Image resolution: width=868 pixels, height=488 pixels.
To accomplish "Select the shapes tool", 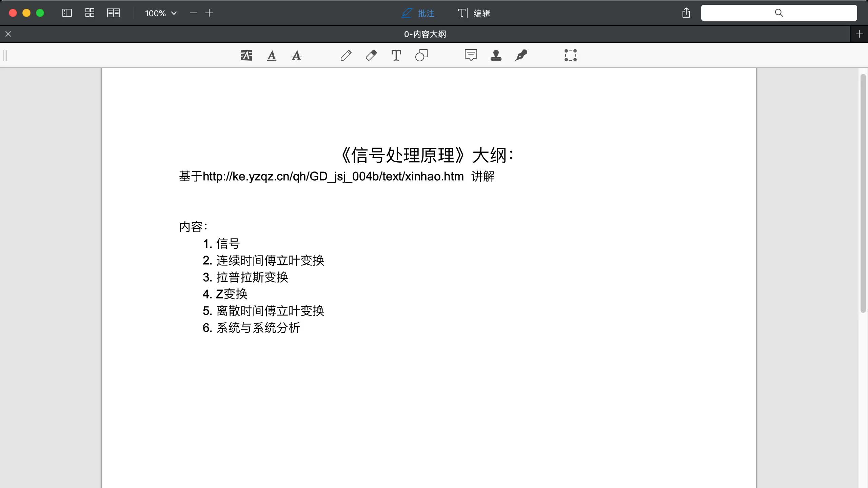I will tap(421, 55).
